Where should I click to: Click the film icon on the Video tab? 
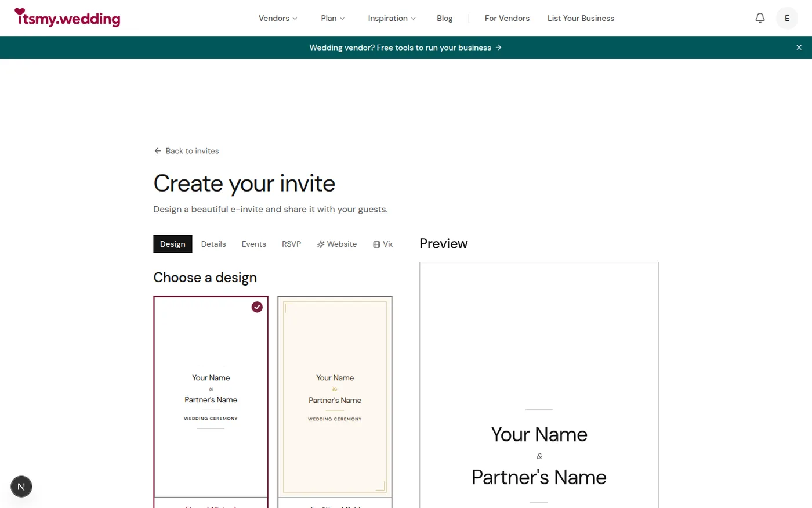coord(376,244)
